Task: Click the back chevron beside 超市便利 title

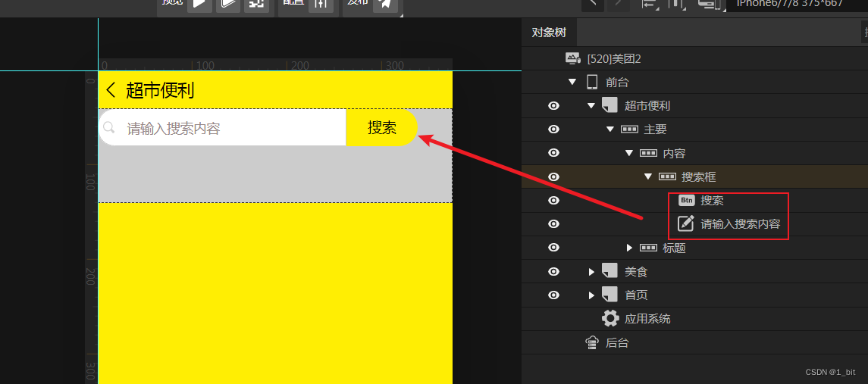Action: pos(111,90)
